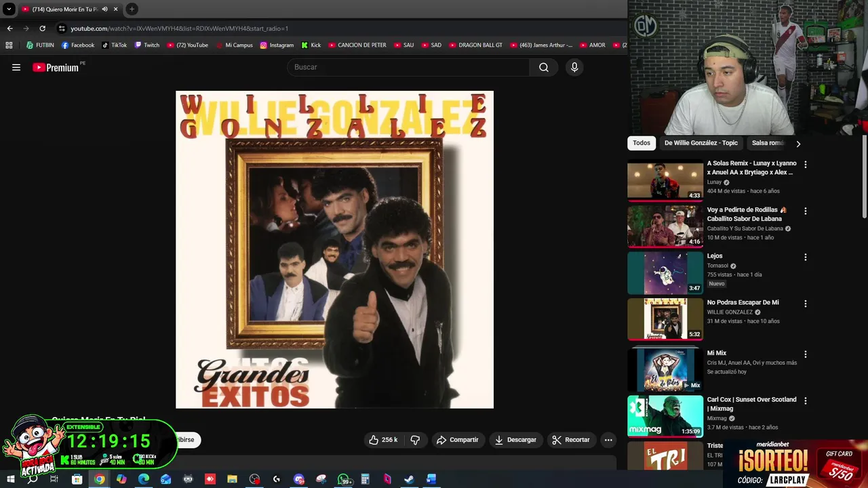Select De Willie González - Topic chip
The image size is (868, 488).
(701, 143)
